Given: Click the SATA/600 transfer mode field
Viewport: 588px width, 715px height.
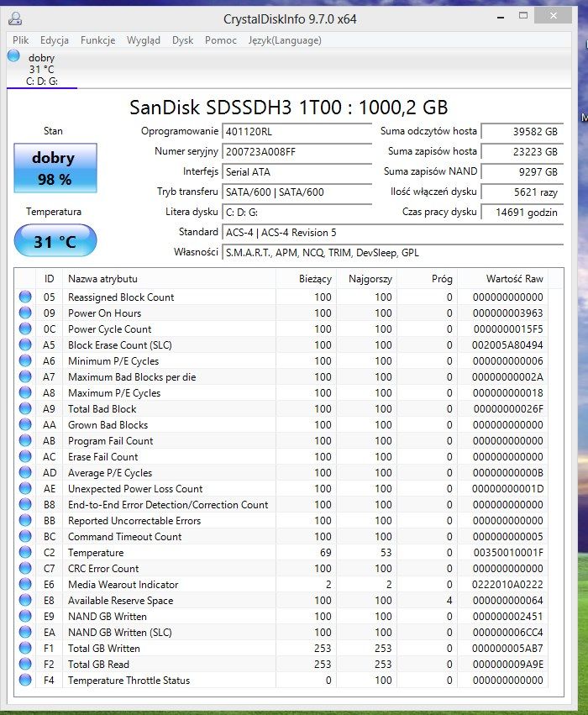Looking at the screenshot, I should (x=297, y=192).
